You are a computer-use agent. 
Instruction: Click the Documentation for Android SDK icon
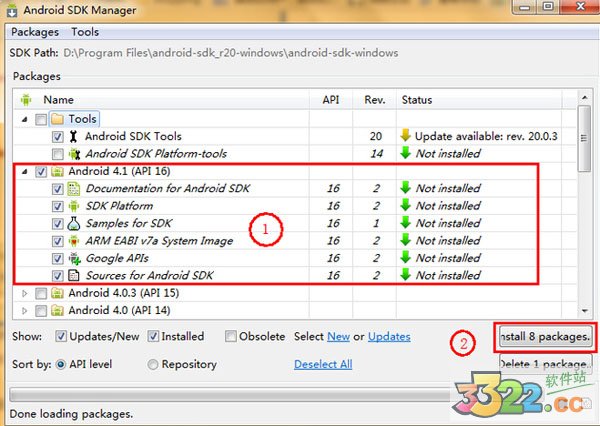tap(74, 188)
